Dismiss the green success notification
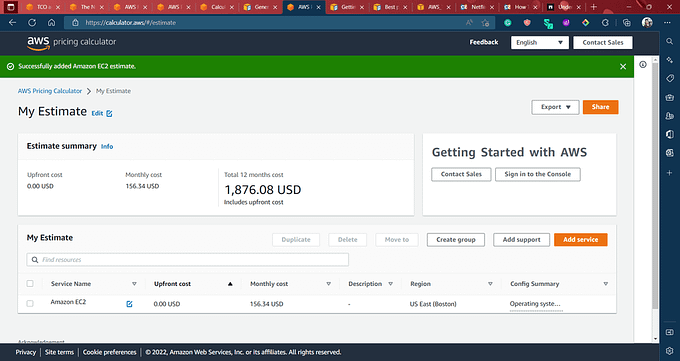 [623, 66]
